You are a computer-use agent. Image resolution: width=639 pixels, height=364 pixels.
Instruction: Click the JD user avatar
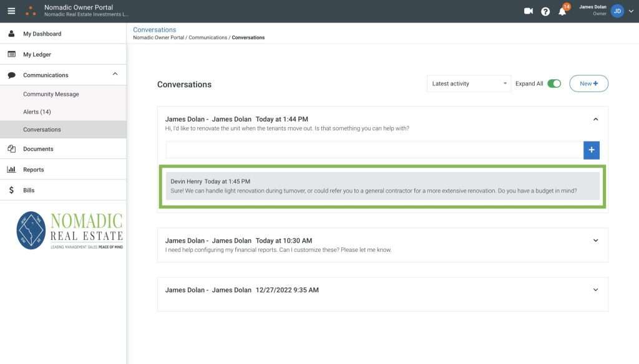[617, 11]
